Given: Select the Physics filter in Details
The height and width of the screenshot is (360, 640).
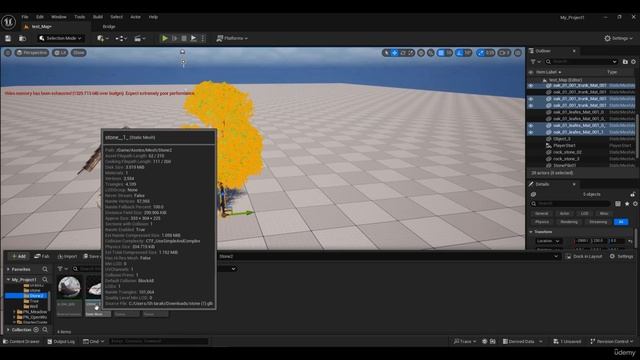Looking at the screenshot, I should 542,222.
